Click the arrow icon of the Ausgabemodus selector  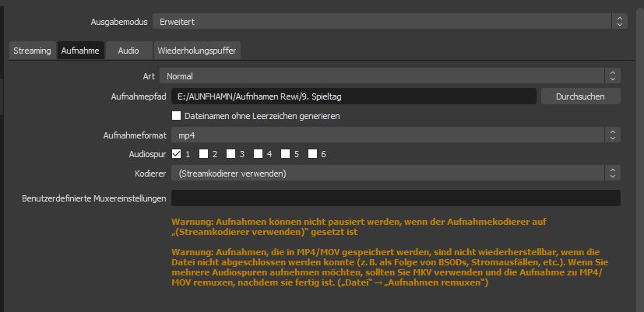pos(618,22)
